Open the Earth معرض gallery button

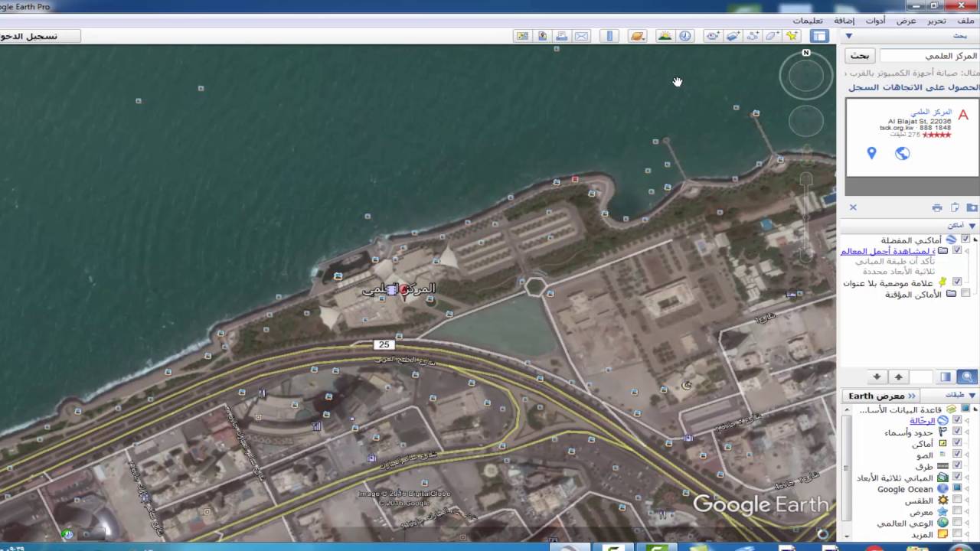882,396
